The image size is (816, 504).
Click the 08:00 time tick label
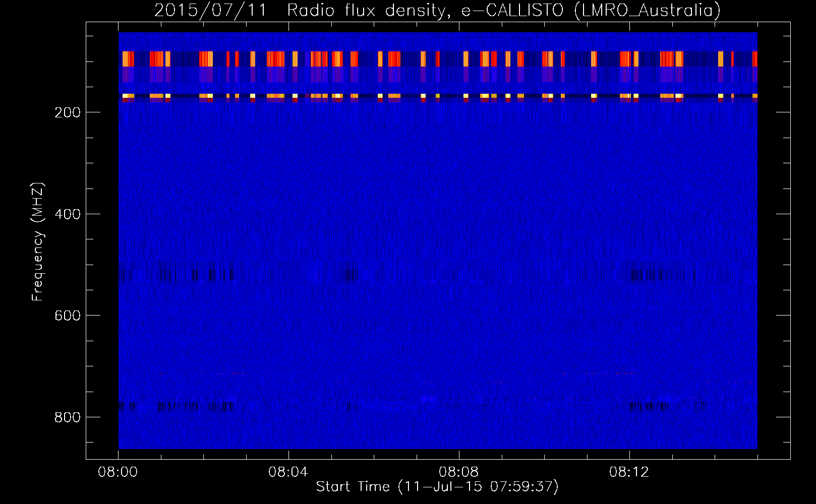click(118, 472)
